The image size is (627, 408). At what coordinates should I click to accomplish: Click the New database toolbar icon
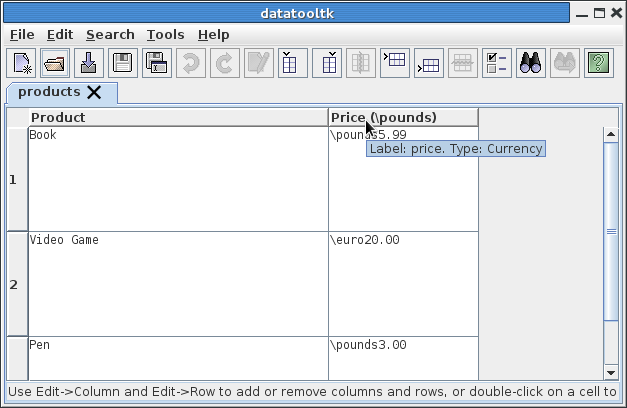[23, 63]
